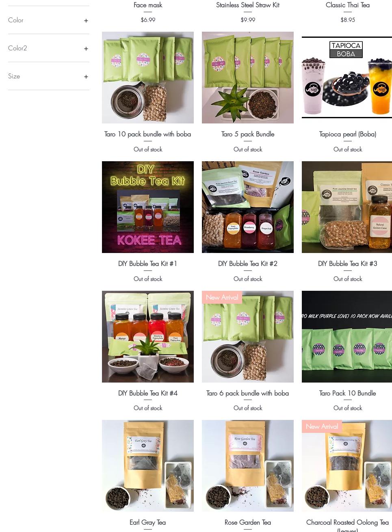Expand the Size filter plus icon

[x=86, y=76]
